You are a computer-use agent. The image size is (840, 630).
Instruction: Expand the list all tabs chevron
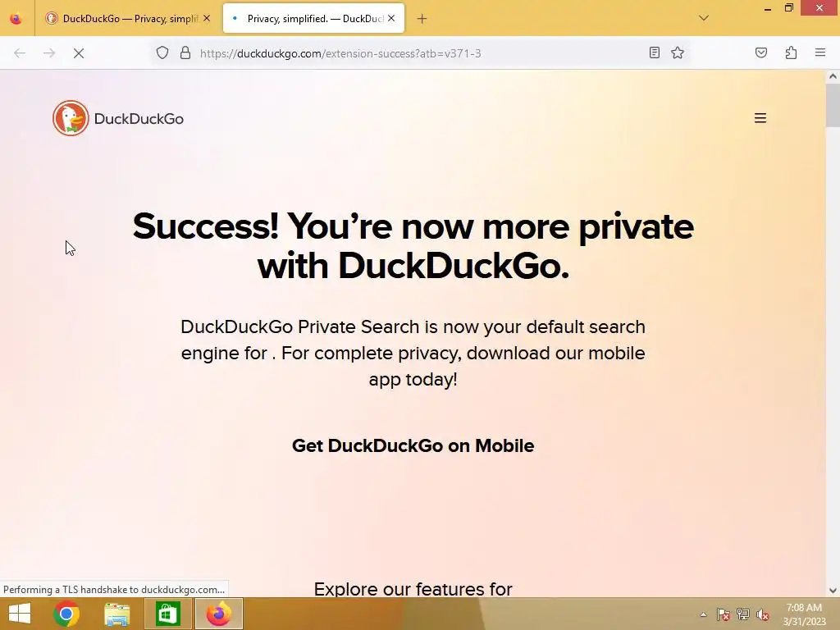(704, 18)
